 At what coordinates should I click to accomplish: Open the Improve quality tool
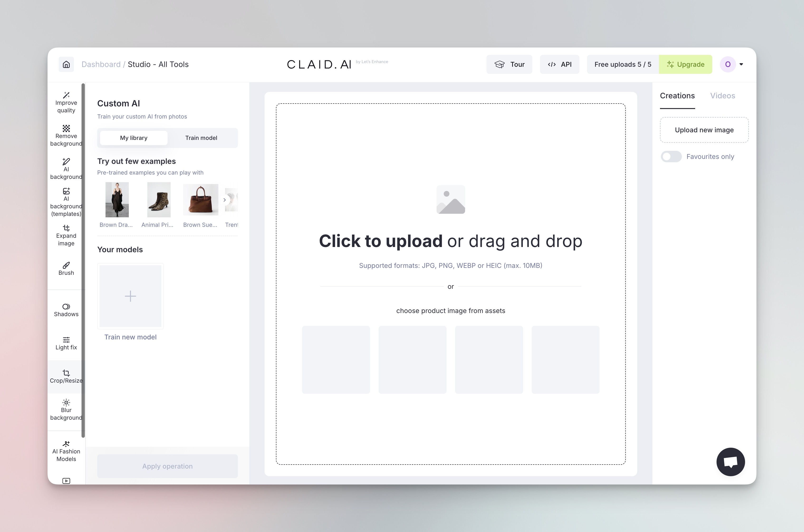[x=66, y=102]
